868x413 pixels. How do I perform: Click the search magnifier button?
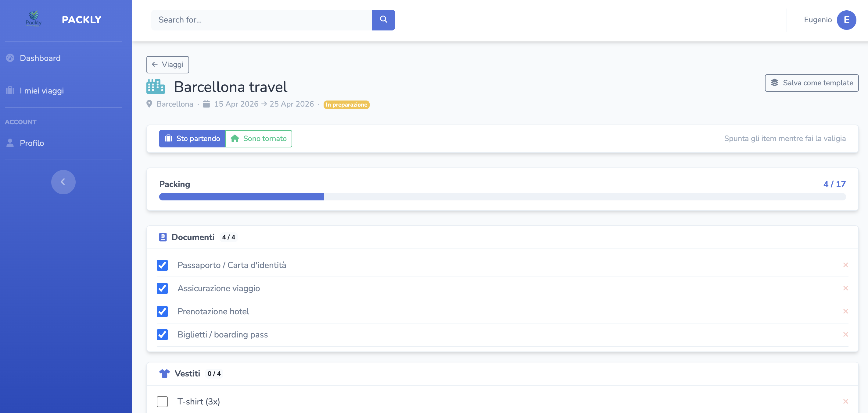pos(383,20)
